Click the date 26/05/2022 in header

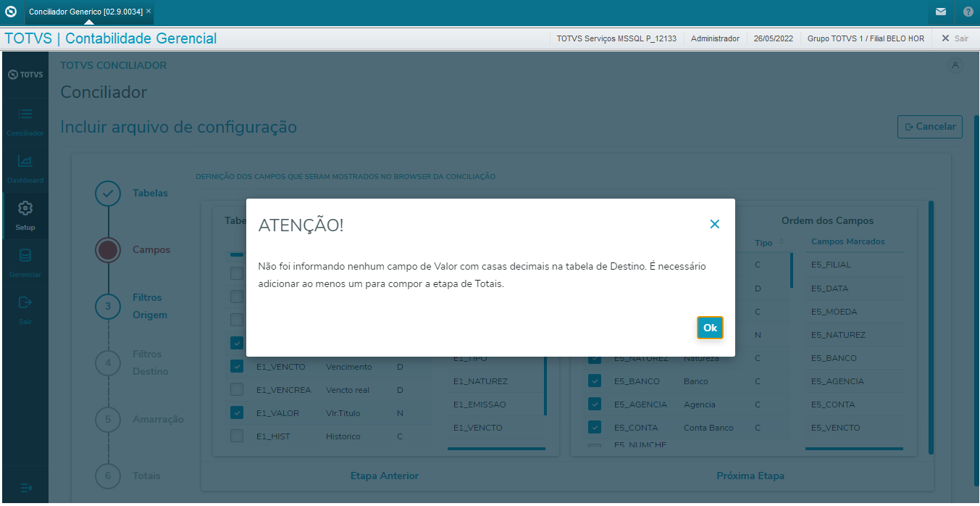tap(774, 38)
